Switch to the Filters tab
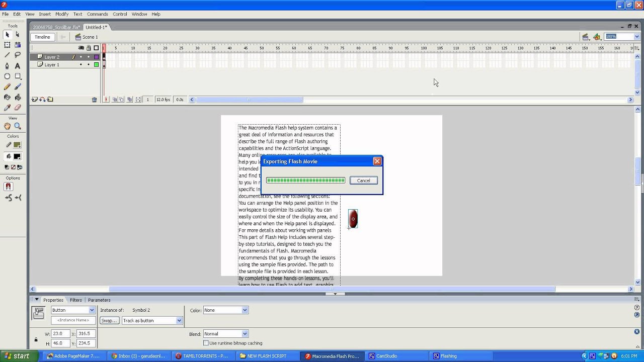The image size is (644, 362). tap(76, 300)
